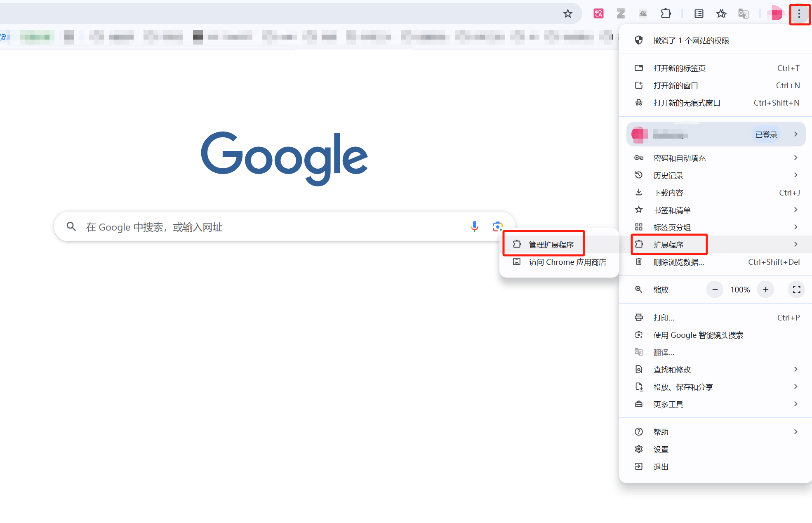This screenshot has height=523, width=812.
Task: Increase zoom with plus button
Action: click(766, 290)
